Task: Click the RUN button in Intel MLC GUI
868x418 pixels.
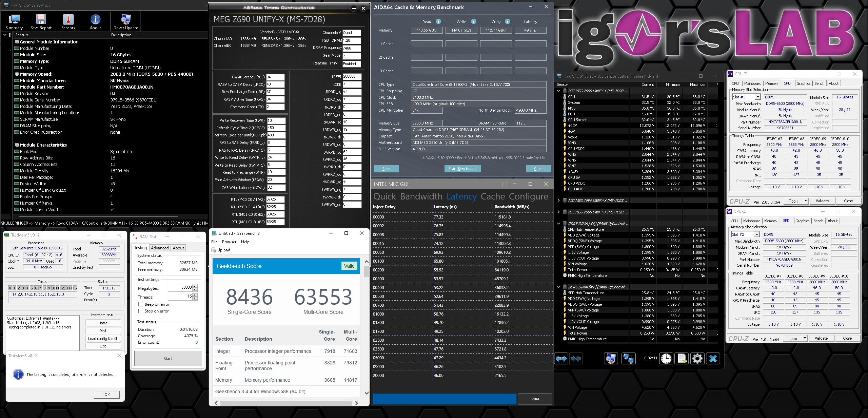Action: pyautogui.click(x=535, y=399)
